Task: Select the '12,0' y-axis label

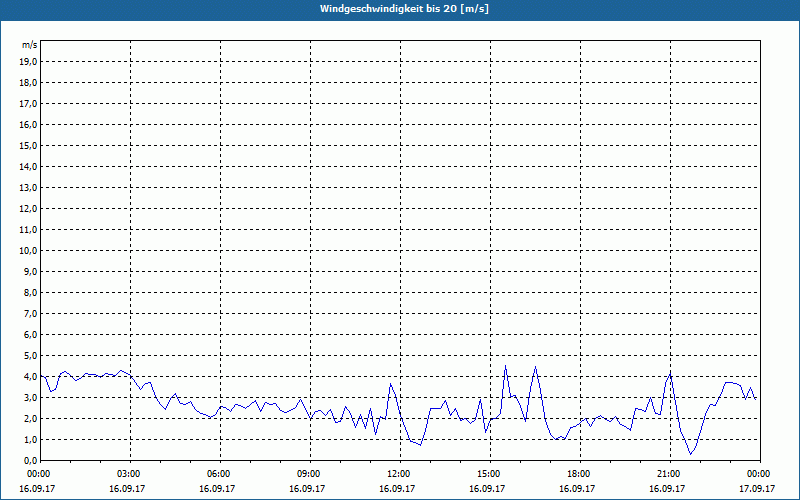Action: [x=28, y=209]
